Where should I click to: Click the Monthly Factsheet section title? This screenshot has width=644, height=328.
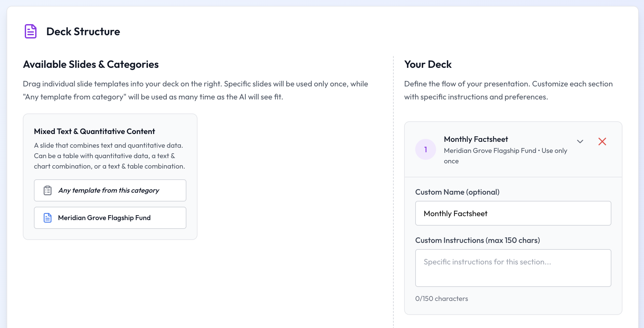(476, 139)
